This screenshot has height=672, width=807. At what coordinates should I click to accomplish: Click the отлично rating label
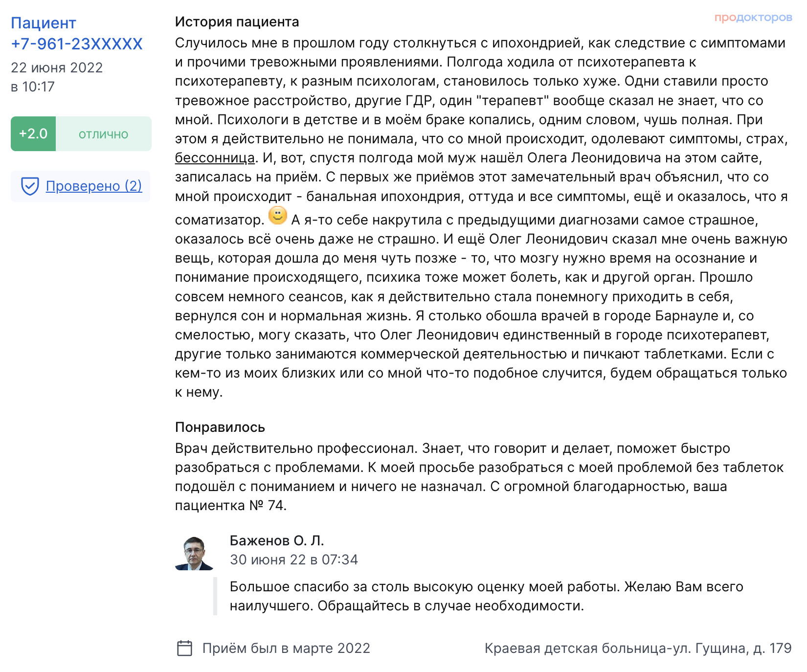[104, 134]
